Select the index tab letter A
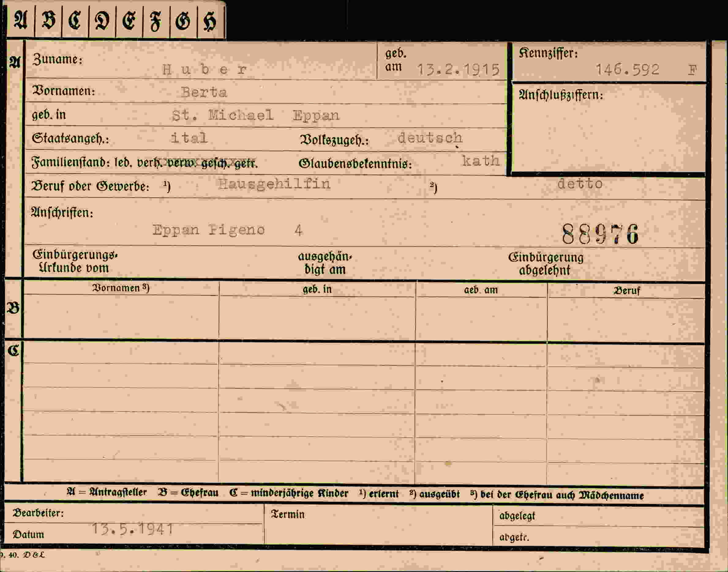Image resolution: width=728 pixels, height=572 pixels. tap(21, 21)
